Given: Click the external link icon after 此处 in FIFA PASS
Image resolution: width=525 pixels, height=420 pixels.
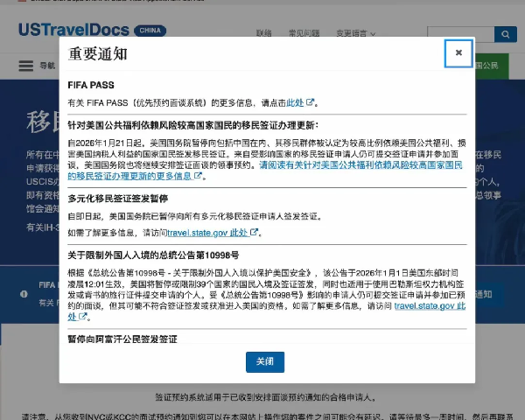Looking at the screenshot, I should click(311, 102).
